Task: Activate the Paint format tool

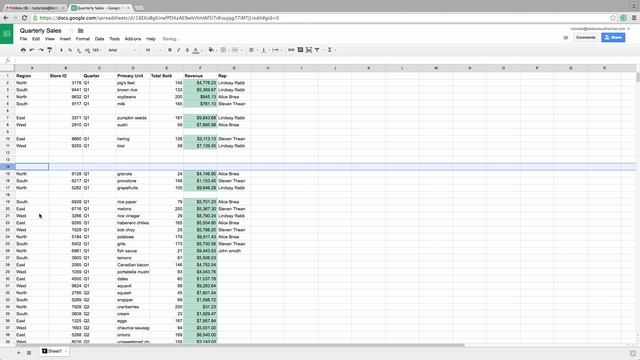Action: [x=49, y=50]
